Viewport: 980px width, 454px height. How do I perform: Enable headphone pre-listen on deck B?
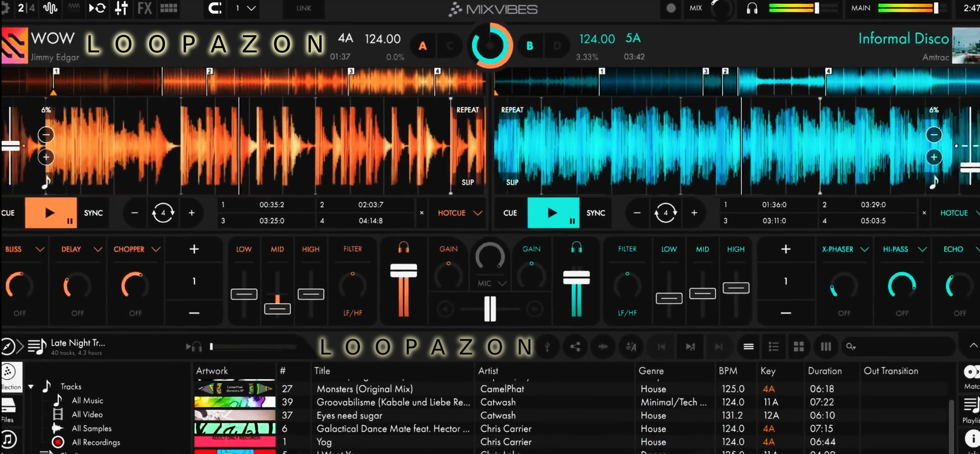click(576, 247)
